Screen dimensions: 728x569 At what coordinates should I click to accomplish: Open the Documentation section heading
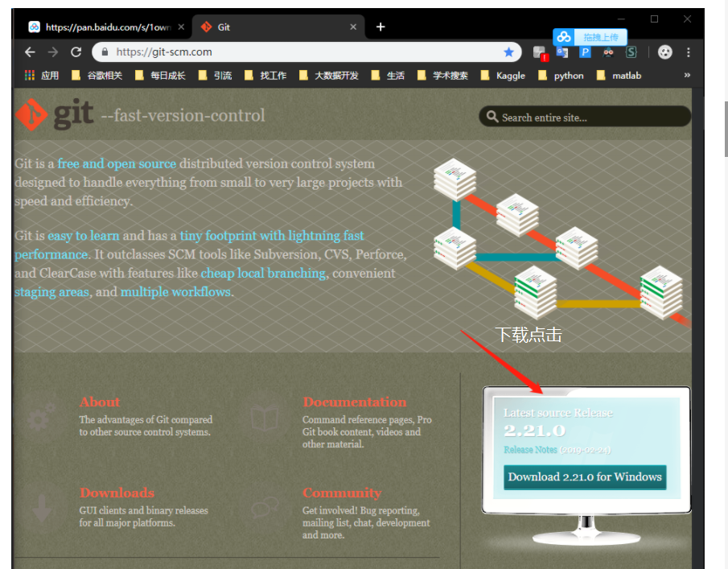(355, 402)
